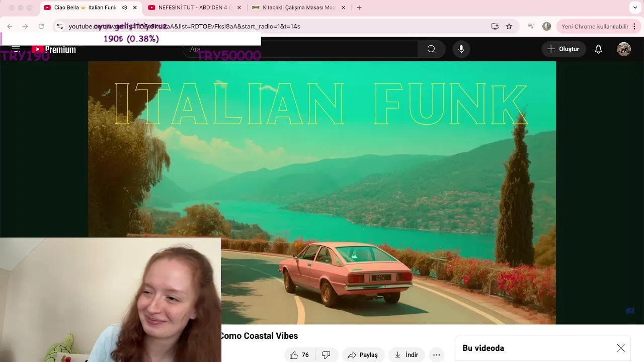This screenshot has width=644, height=362.
Task: Click the Italian Funk video player
Action: pyautogui.click(x=322, y=193)
